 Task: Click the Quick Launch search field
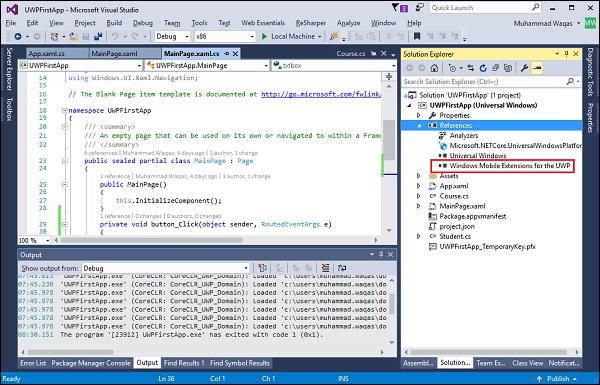point(481,8)
